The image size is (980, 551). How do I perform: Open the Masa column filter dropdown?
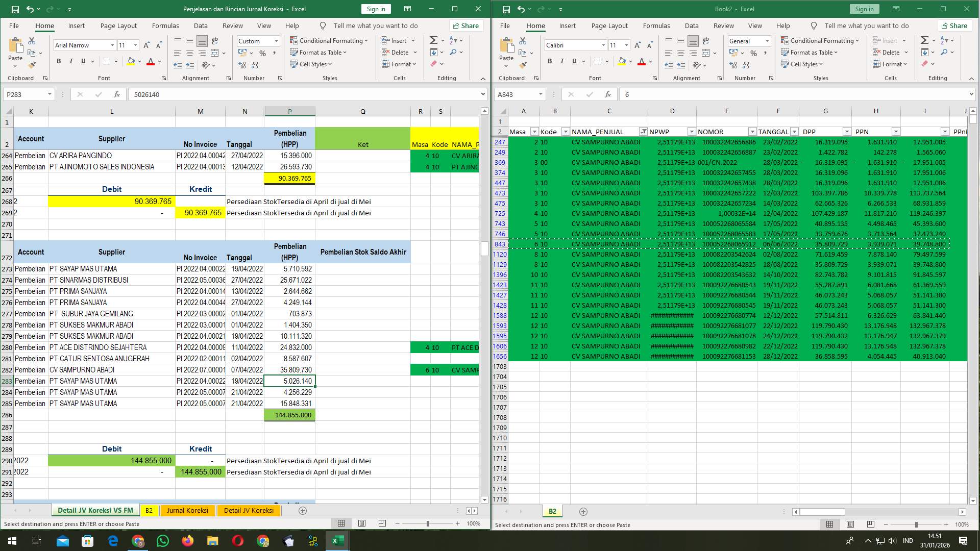534,131
